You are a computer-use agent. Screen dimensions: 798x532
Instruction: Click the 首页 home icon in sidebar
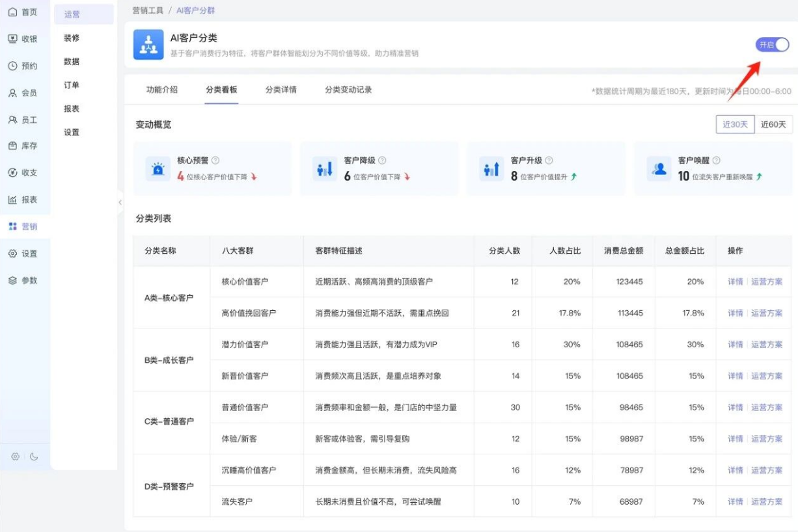click(x=12, y=12)
